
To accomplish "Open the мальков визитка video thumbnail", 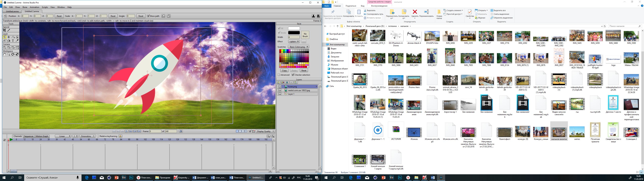I will 559,133.
